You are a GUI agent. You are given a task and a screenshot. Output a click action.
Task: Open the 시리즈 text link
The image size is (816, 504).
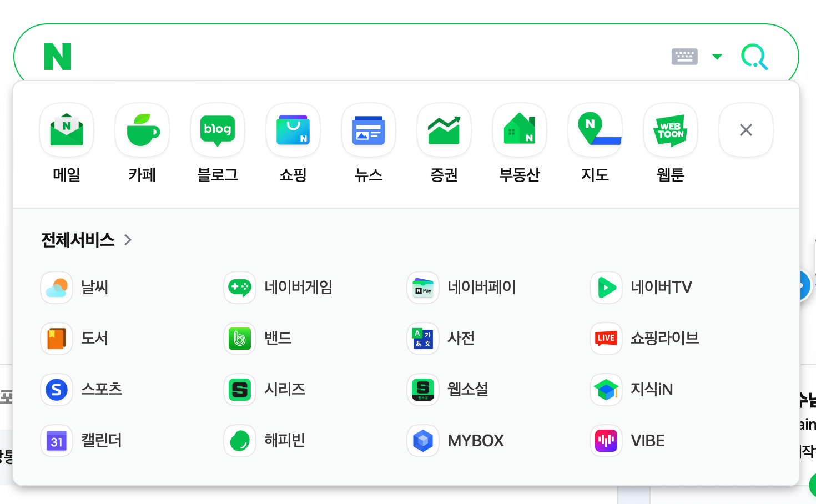[285, 390]
